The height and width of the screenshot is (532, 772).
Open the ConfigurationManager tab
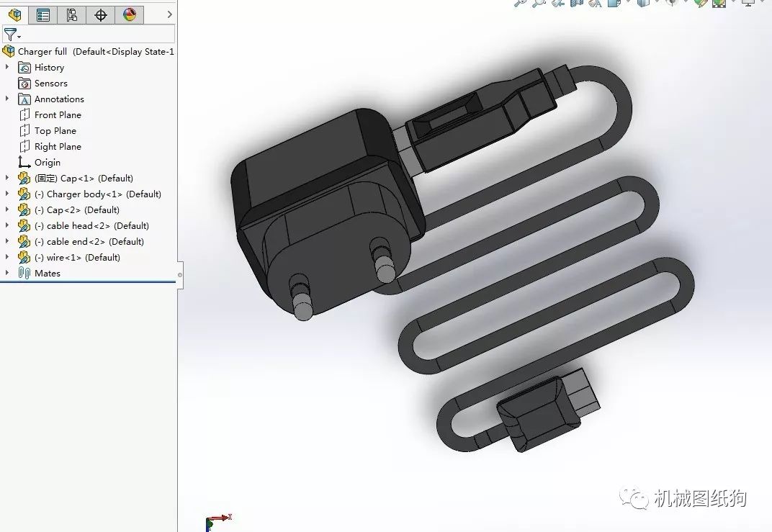(x=72, y=14)
